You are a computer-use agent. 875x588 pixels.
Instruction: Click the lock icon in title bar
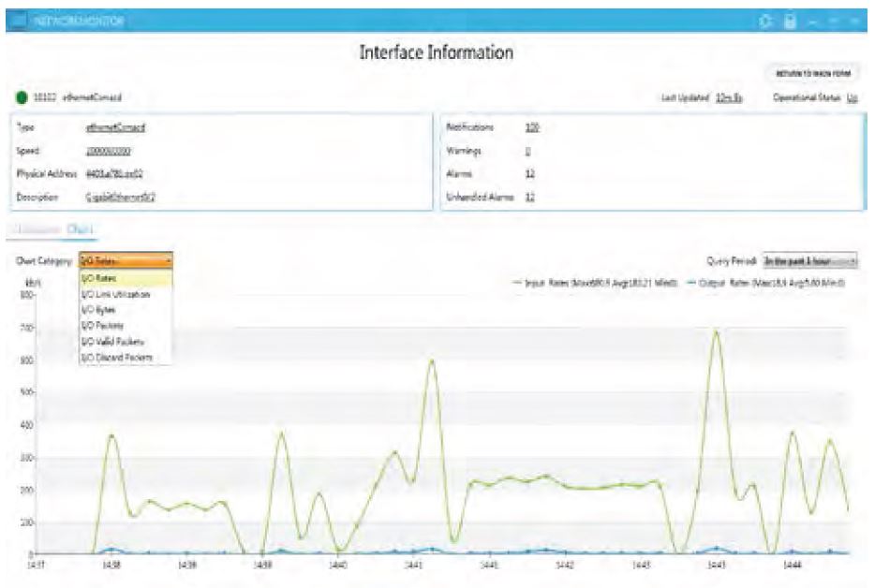pos(792,20)
